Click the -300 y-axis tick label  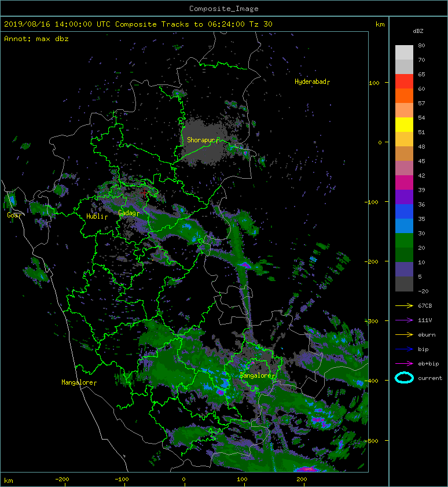point(371,321)
